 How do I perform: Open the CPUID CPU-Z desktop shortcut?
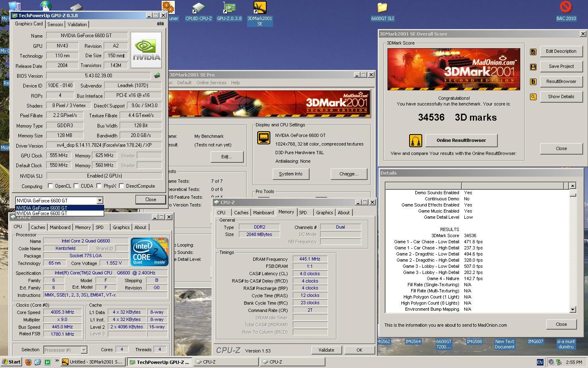(198, 11)
